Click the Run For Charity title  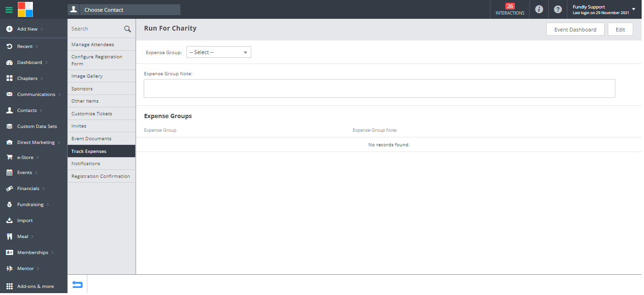(170, 28)
